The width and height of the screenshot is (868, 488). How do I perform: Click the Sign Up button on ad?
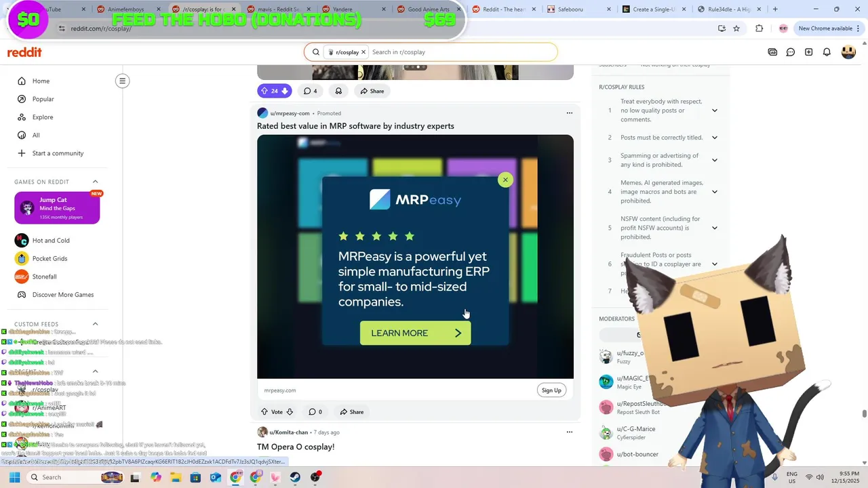click(x=551, y=390)
